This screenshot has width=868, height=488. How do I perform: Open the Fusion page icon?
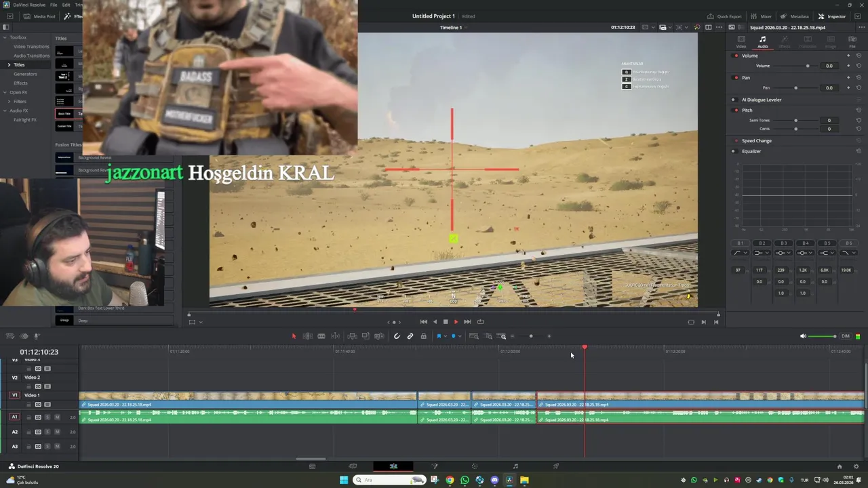pos(435,466)
